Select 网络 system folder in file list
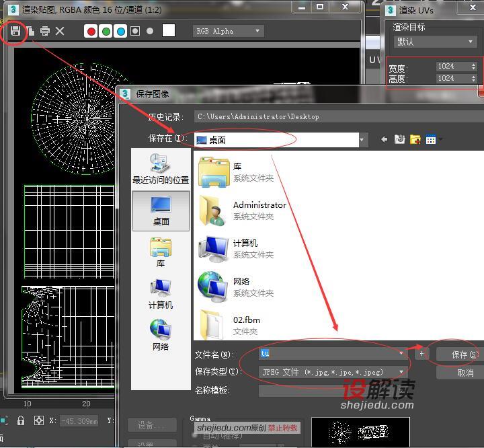Viewport: 484px width, 448px height. pyautogui.click(x=236, y=287)
